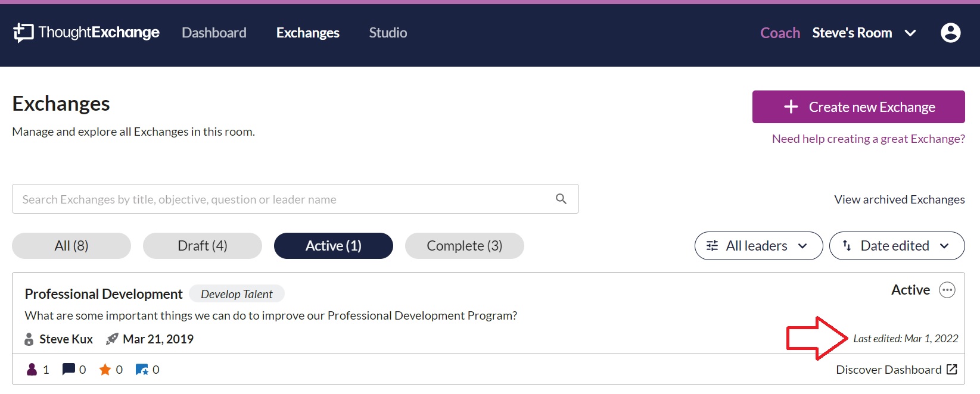Click the Coach link in header
The height and width of the screenshot is (394, 980).
pos(780,33)
